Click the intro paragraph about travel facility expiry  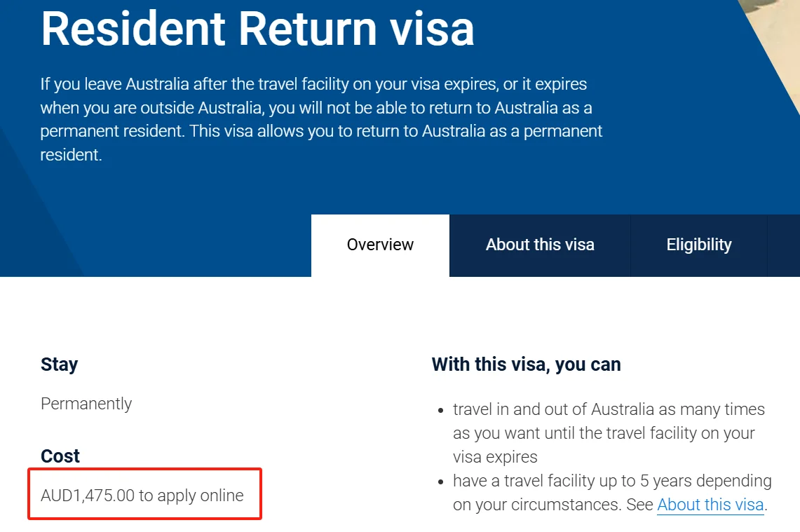click(x=321, y=119)
